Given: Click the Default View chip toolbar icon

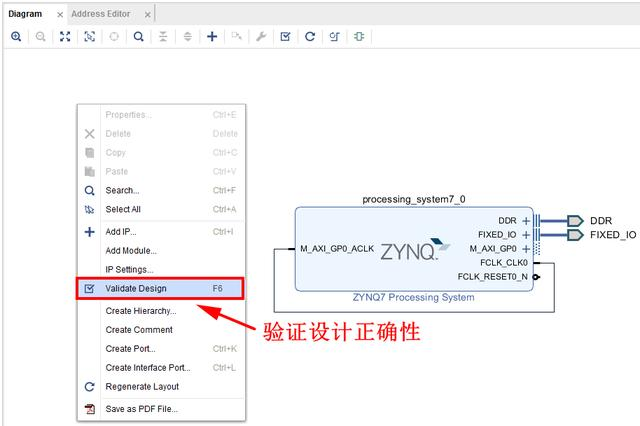Looking at the screenshot, I should coord(359,37).
